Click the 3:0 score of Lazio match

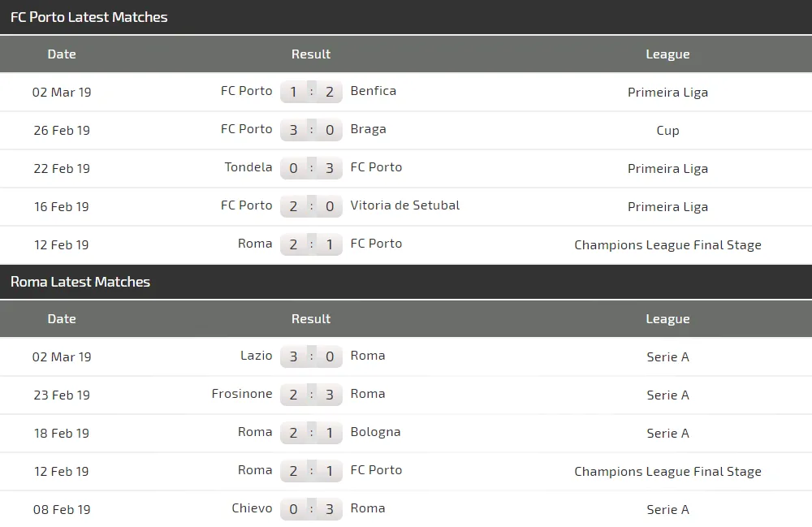click(x=311, y=356)
